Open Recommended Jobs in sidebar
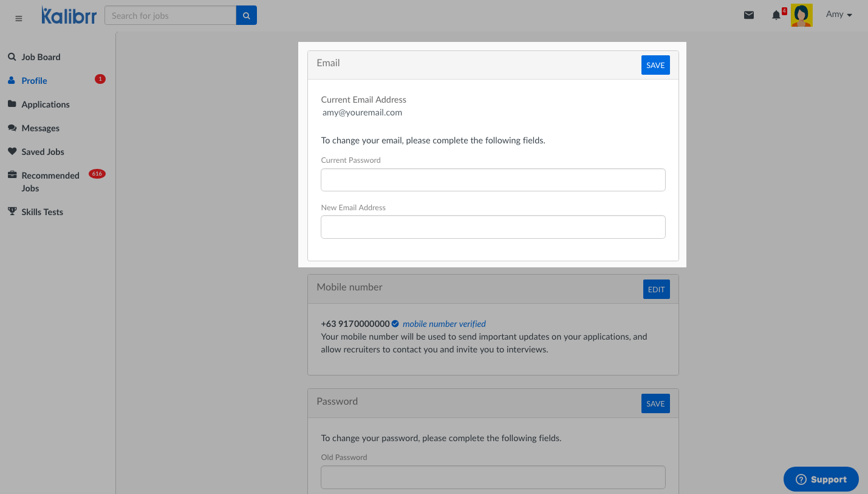 50,182
